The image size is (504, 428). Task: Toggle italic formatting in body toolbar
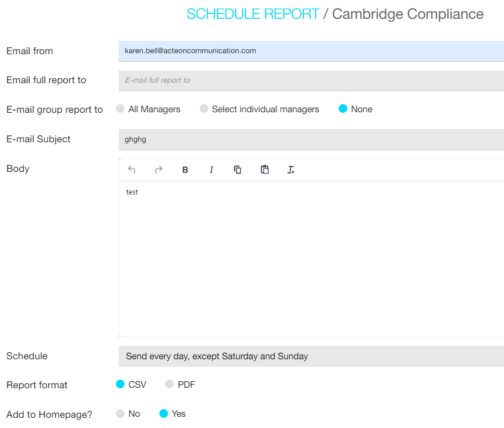coord(211,170)
